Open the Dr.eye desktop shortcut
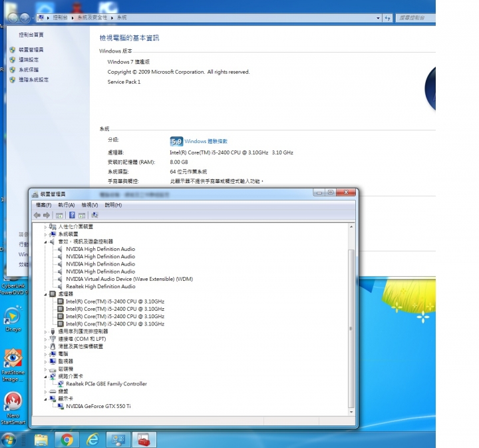The height and width of the screenshot is (448, 479). (x=13, y=319)
